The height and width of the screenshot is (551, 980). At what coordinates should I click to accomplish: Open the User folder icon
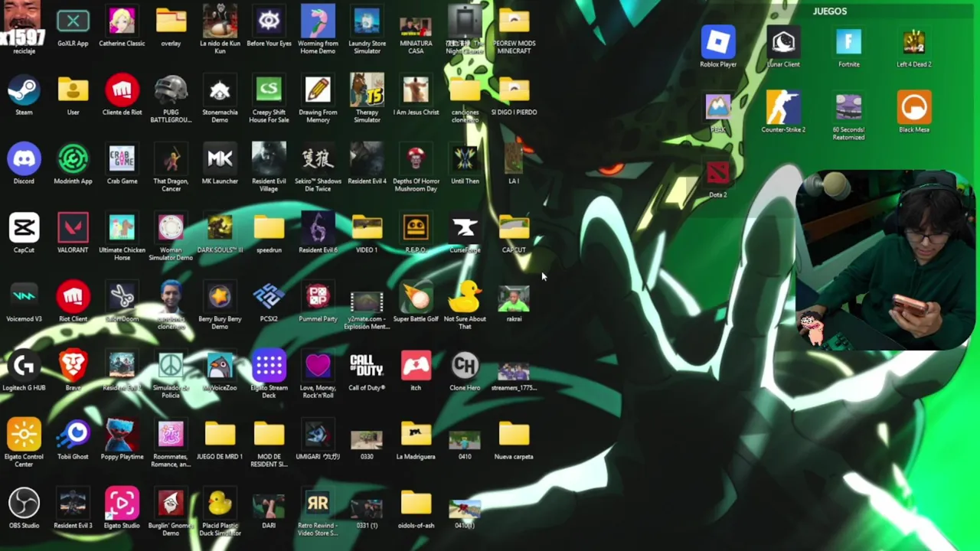(73, 90)
